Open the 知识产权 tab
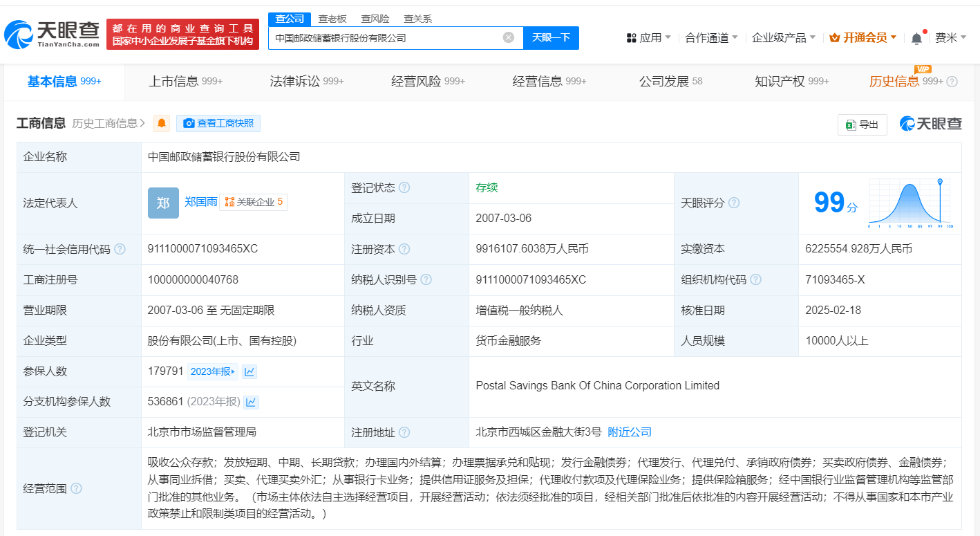This screenshot has width=980, height=536. point(792,82)
